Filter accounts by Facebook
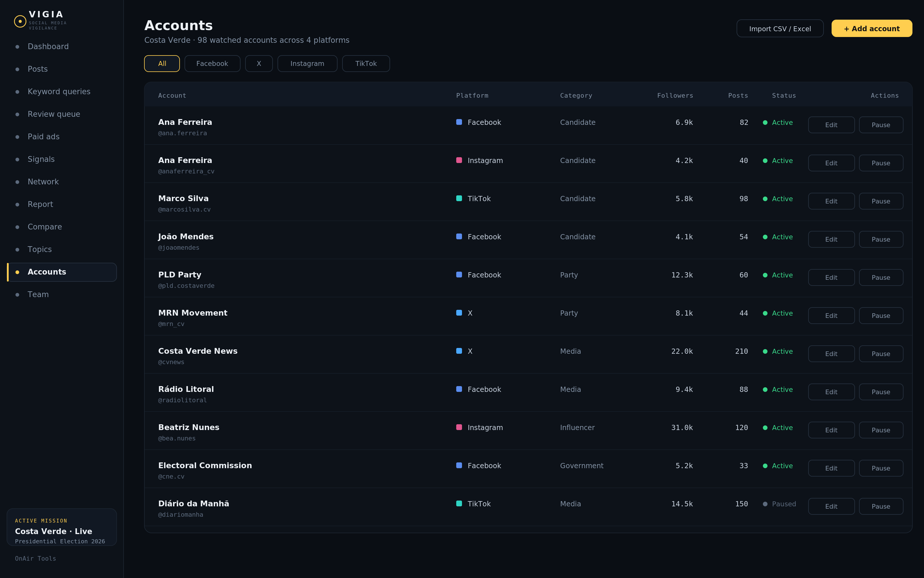The height and width of the screenshot is (578, 924). point(212,64)
